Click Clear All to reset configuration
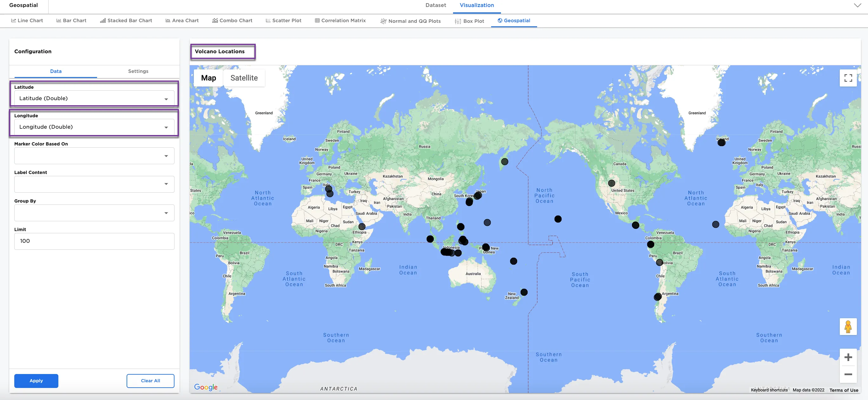 coord(150,380)
